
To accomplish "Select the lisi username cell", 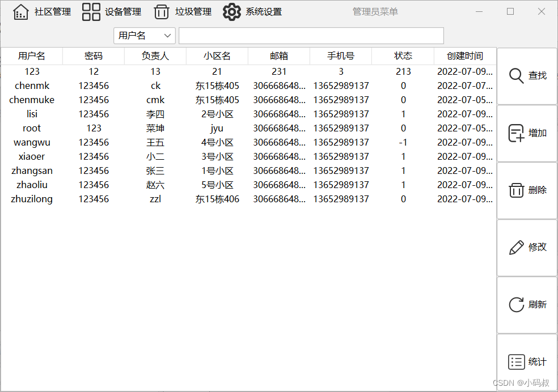I will coord(32,114).
